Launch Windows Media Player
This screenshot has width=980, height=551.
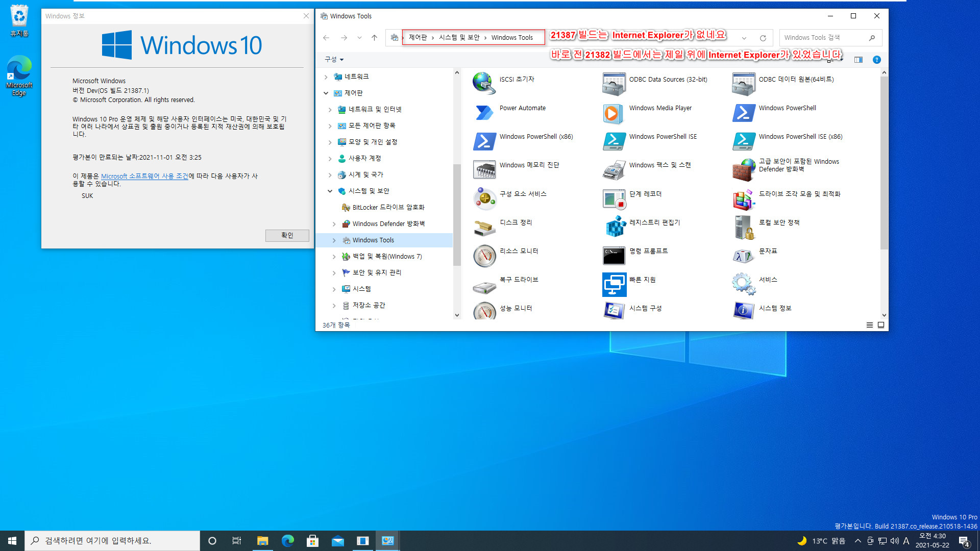[660, 108]
